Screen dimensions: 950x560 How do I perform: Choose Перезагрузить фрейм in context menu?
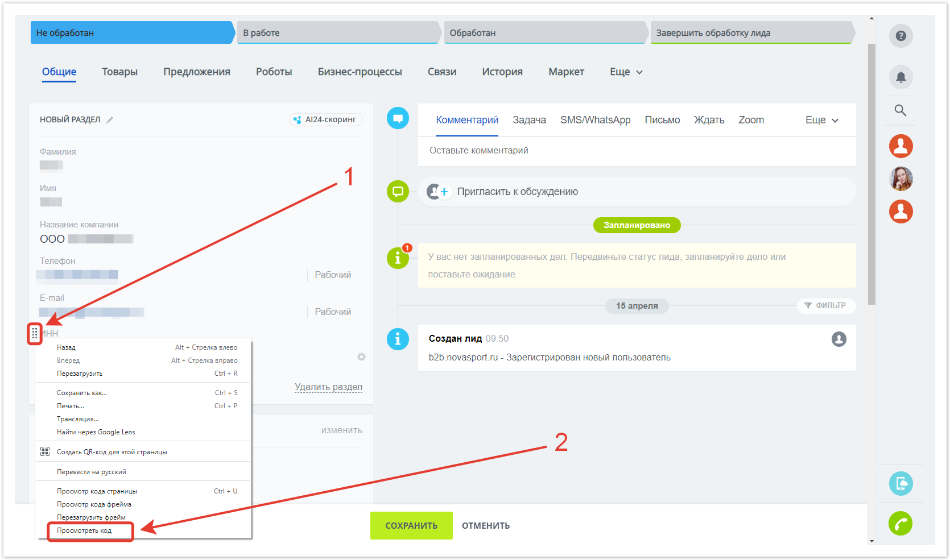(143, 517)
